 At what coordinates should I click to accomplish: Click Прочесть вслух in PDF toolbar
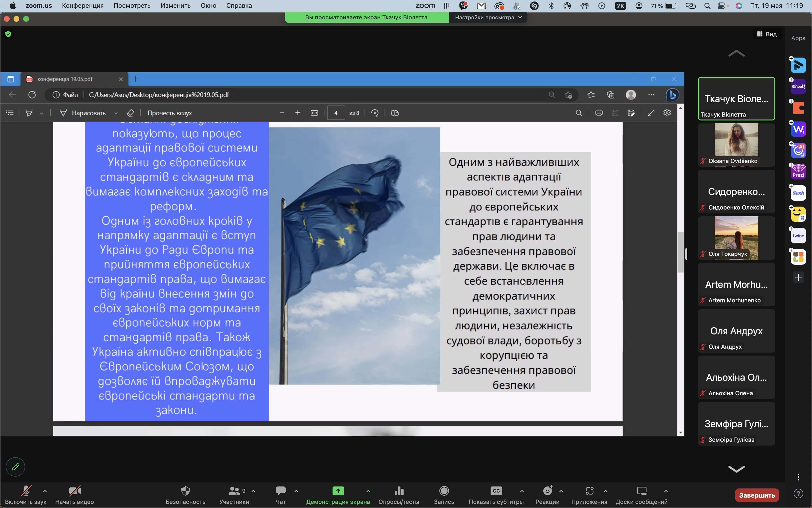coord(169,113)
